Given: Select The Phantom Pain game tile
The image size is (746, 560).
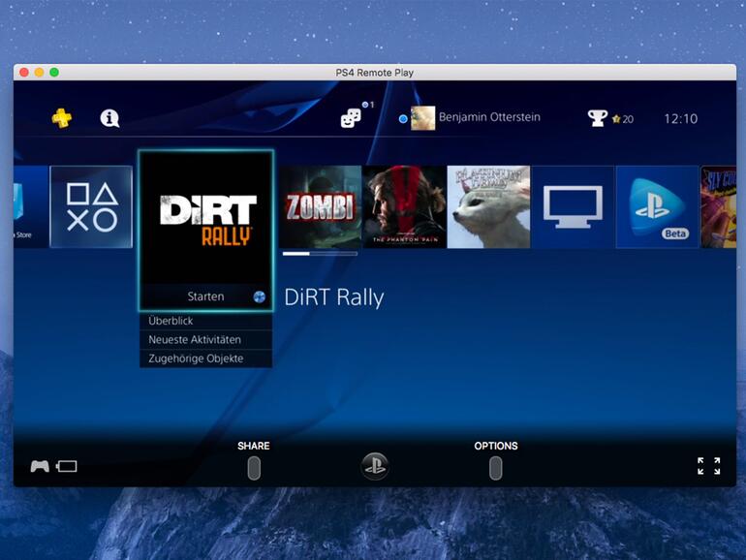Looking at the screenshot, I should 404,206.
